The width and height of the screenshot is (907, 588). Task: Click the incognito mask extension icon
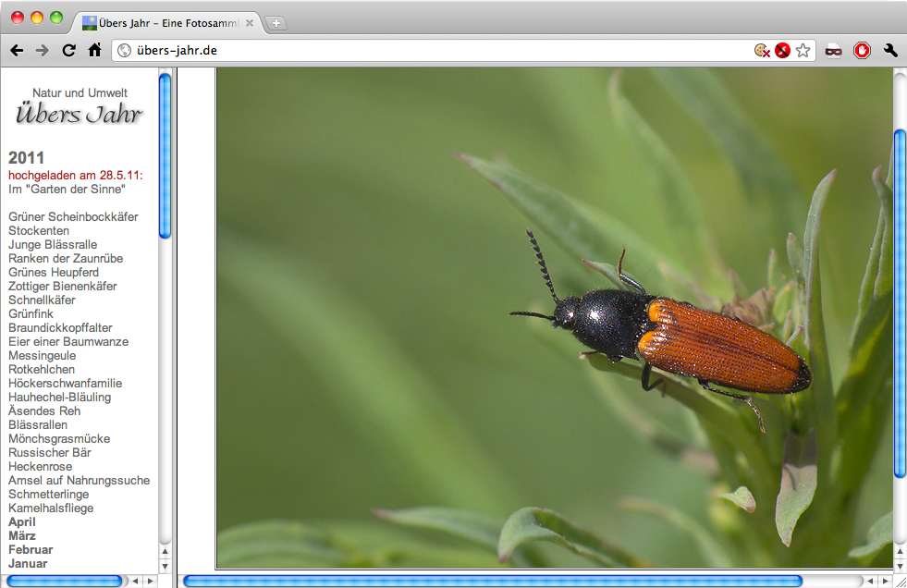coord(834,51)
